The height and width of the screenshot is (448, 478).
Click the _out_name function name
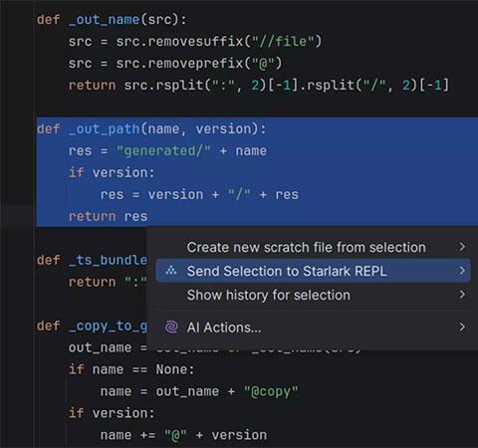click(x=104, y=20)
